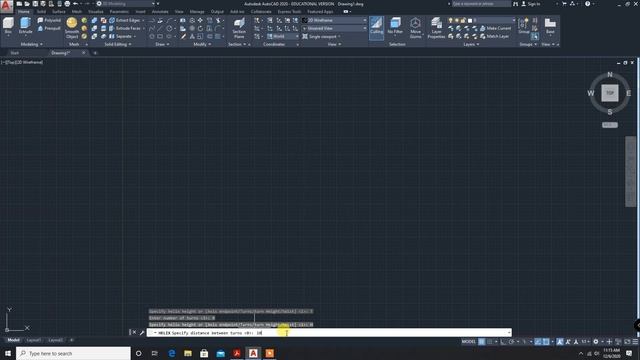The height and width of the screenshot is (360, 640).
Task: Add a new drawing tab
Action: (x=95, y=53)
